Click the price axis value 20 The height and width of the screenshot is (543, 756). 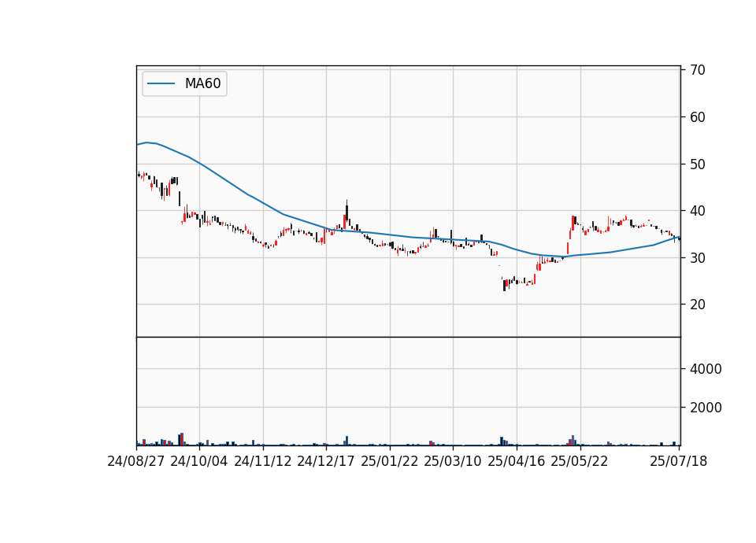coord(698,305)
